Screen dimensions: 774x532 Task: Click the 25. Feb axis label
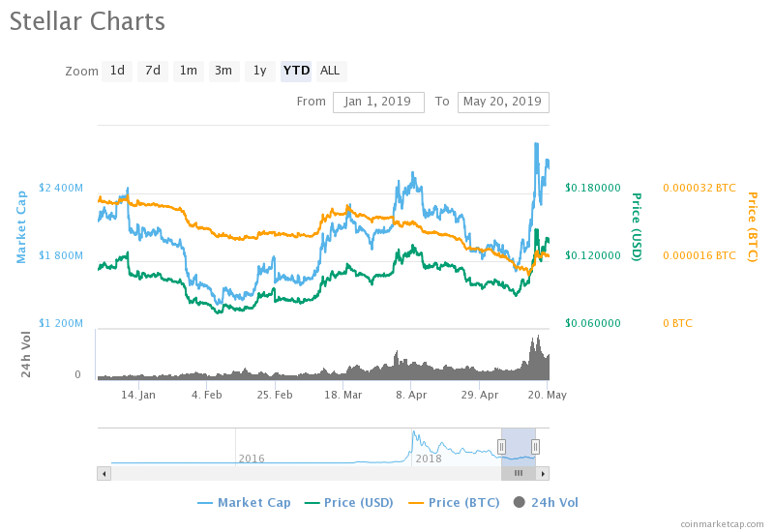275,396
